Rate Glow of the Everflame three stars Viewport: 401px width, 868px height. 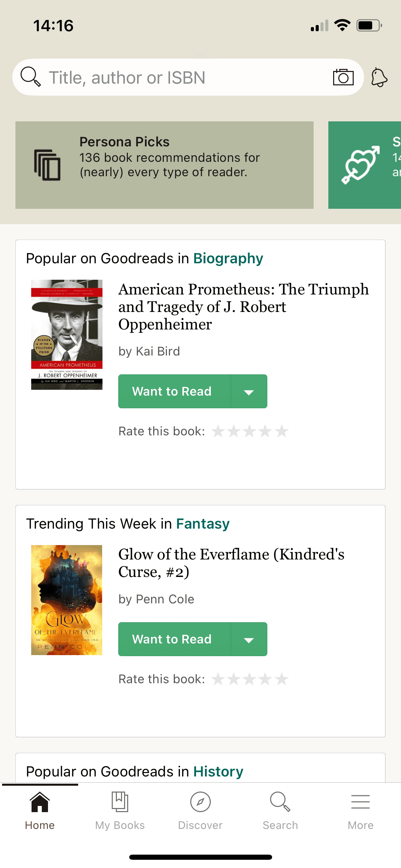pos(250,679)
